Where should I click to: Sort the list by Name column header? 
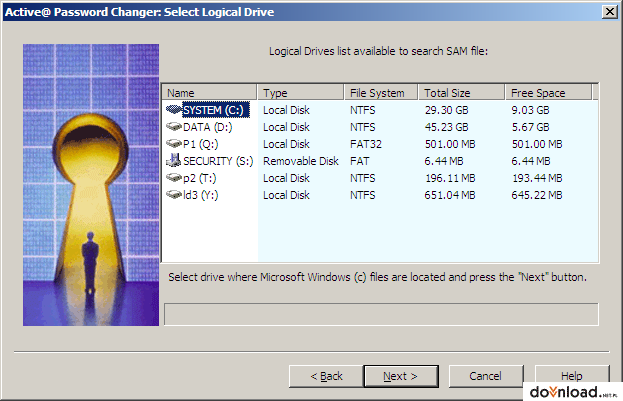(209, 93)
